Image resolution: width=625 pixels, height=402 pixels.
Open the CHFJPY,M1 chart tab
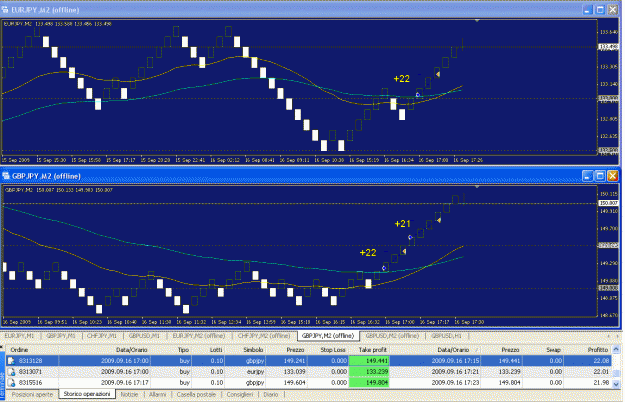pos(102,336)
